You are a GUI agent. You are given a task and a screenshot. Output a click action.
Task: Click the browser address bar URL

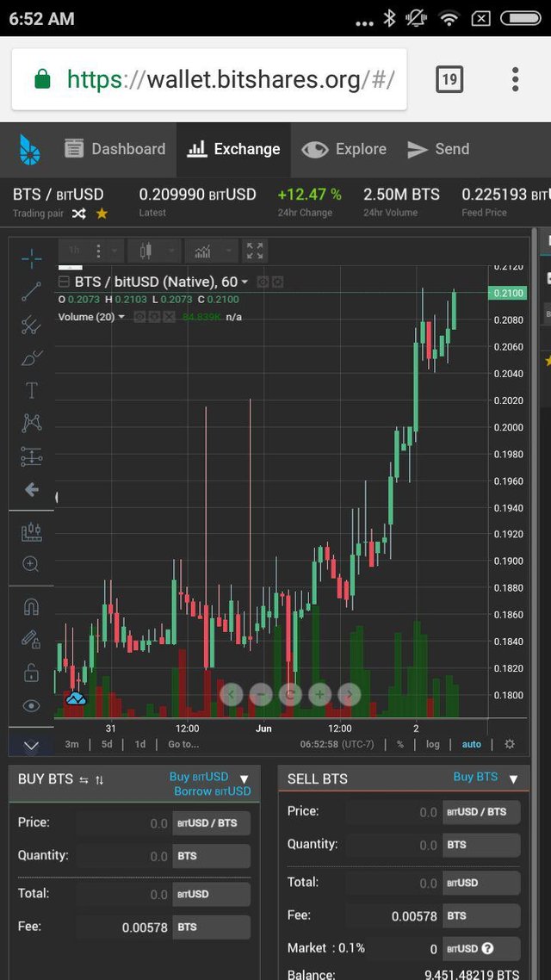click(231, 79)
